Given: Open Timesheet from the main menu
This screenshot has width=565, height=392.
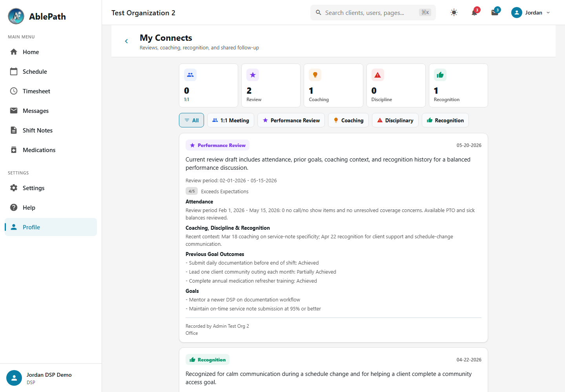Looking at the screenshot, I should pos(51,91).
